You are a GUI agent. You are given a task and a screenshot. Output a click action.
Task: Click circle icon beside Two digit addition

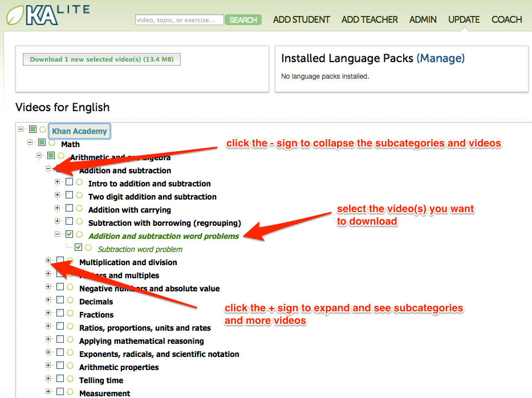point(79,195)
